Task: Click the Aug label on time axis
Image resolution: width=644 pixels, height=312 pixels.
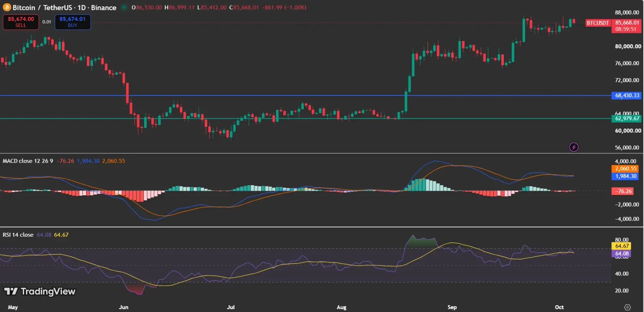Action: [341, 307]
